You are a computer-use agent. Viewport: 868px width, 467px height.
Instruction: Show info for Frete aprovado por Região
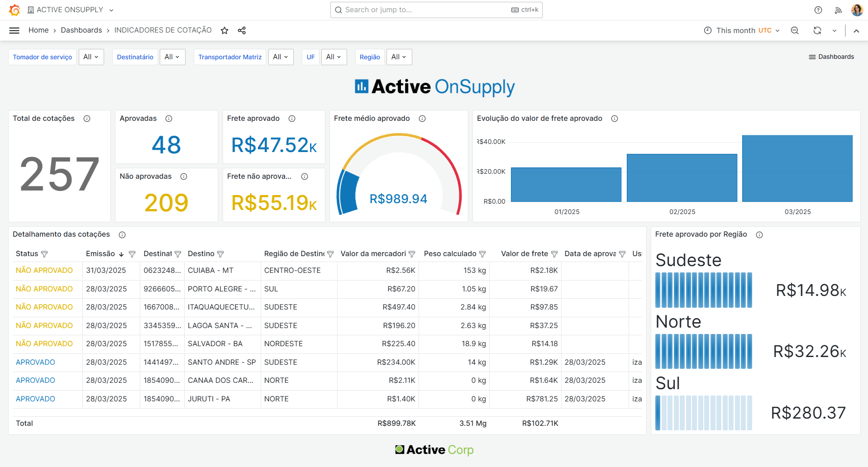coord(759,234)
